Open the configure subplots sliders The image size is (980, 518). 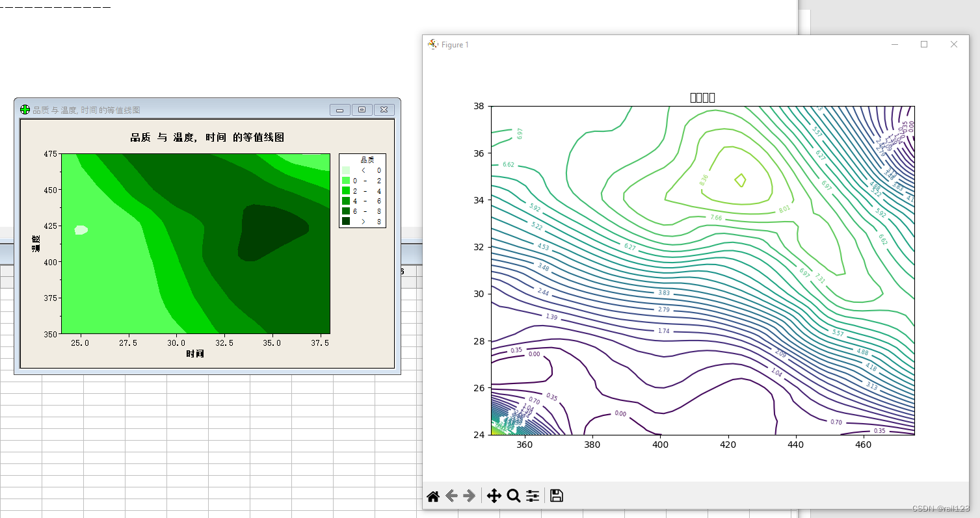coord(533,496)
